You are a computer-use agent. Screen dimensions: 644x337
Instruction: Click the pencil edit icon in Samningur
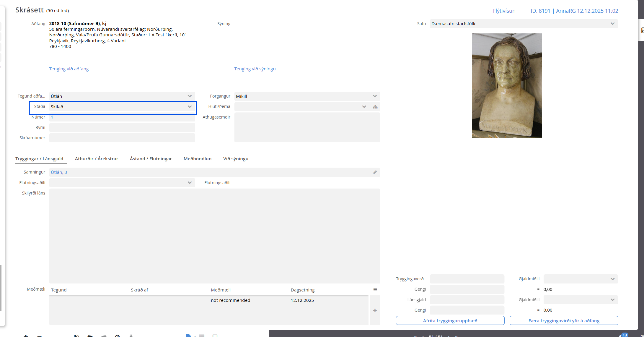tap(375, 172)
